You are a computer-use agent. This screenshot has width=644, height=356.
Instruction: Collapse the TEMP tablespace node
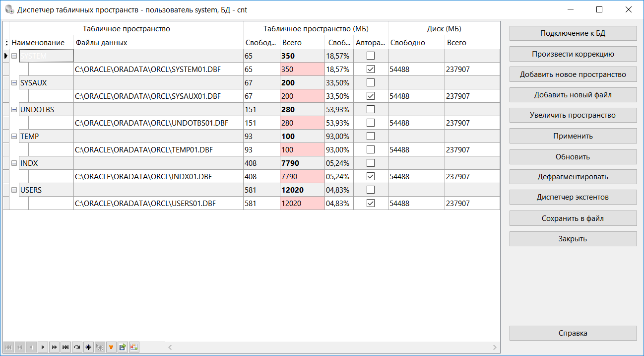coord(14,137)
